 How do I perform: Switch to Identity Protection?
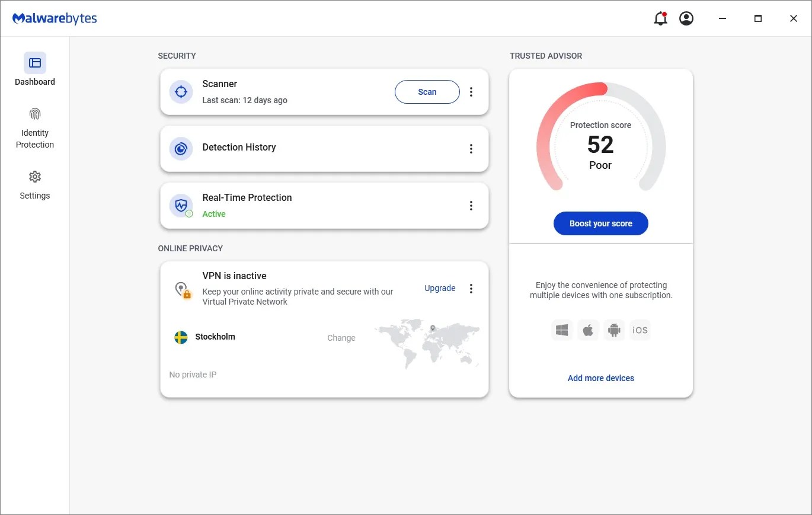click(34, 127)
